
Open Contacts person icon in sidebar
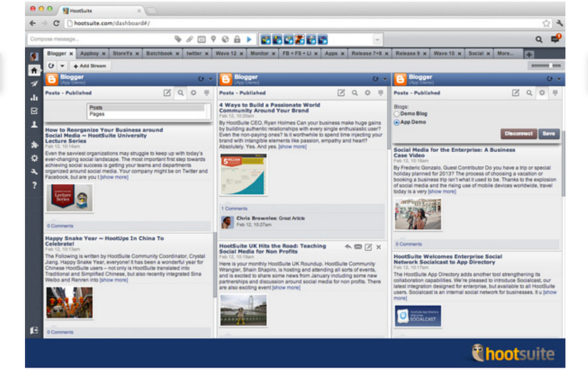click(x=34, y=125)
